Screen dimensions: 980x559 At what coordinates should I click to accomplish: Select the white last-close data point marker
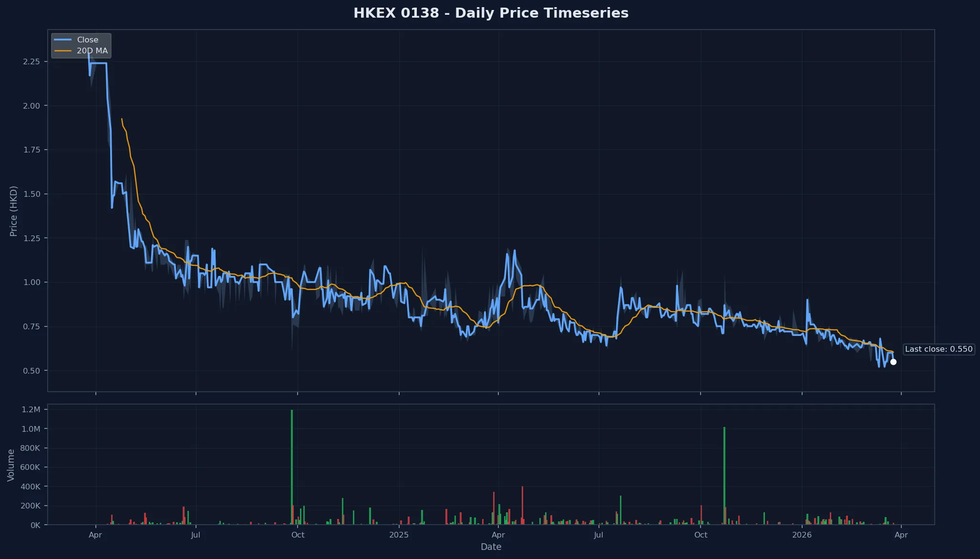click(x=893, y=361)
